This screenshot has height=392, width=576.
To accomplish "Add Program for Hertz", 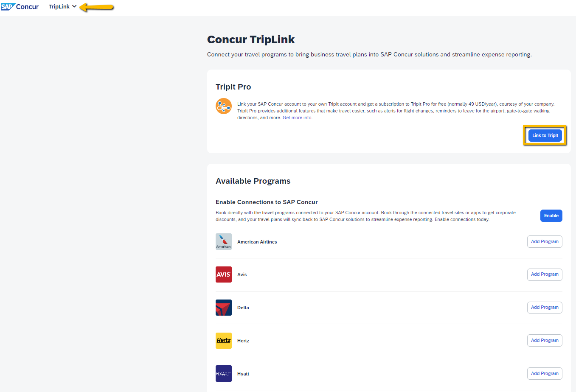I will pos(545,340).
